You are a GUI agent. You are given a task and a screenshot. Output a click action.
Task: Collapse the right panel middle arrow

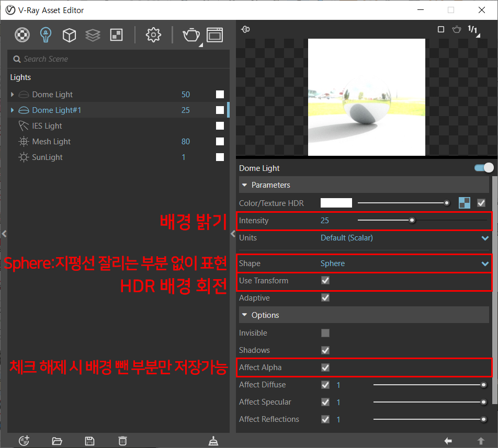pyautogui.click(x=233, y=234)
